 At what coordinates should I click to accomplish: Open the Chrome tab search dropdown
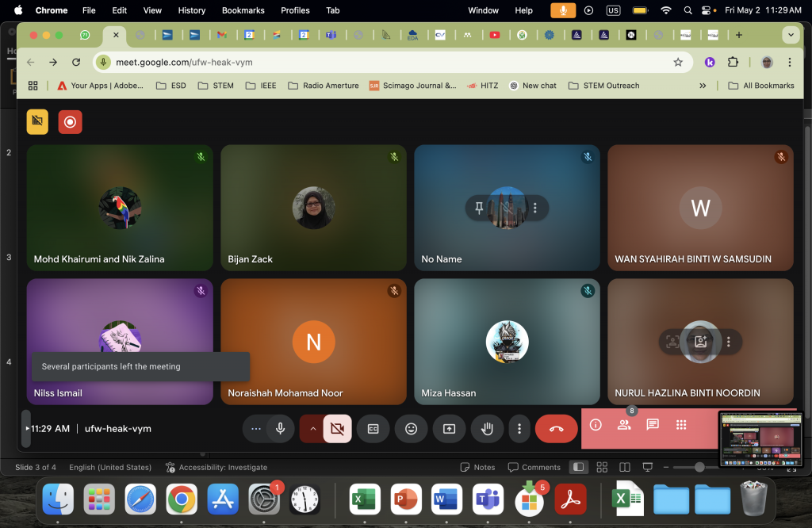[791, 35]
